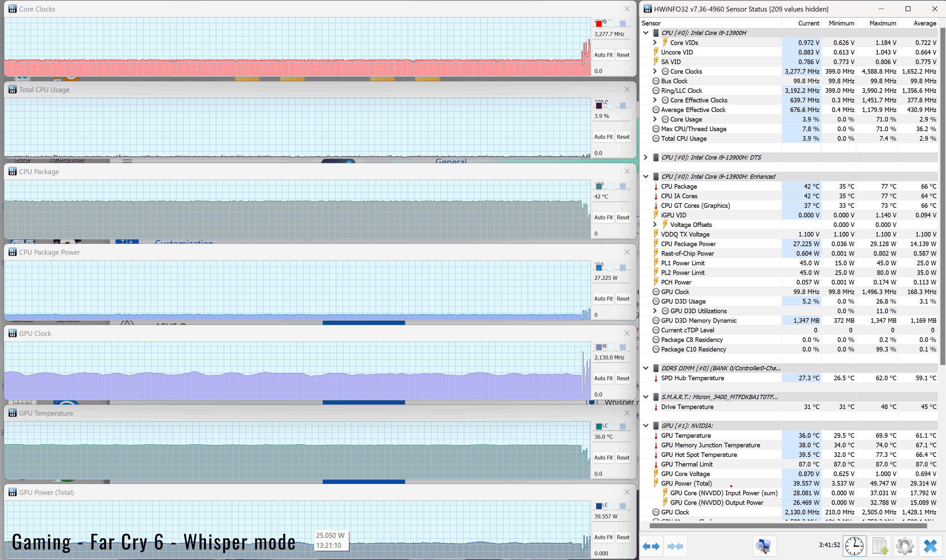Change red line color swatch in Core Clocks

coord(599,24)
